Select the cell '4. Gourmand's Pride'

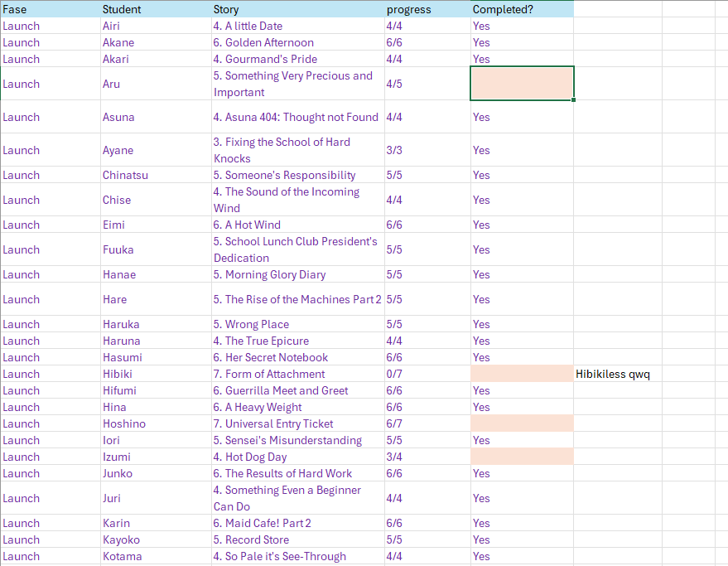[297, 59]
